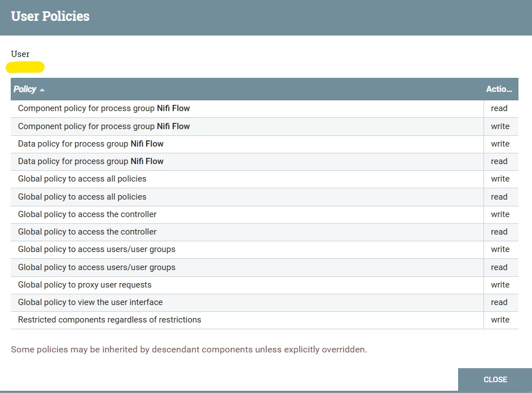Click 'read' action for view the user interface
The image size is (532, 393).
tap(499, 302)
